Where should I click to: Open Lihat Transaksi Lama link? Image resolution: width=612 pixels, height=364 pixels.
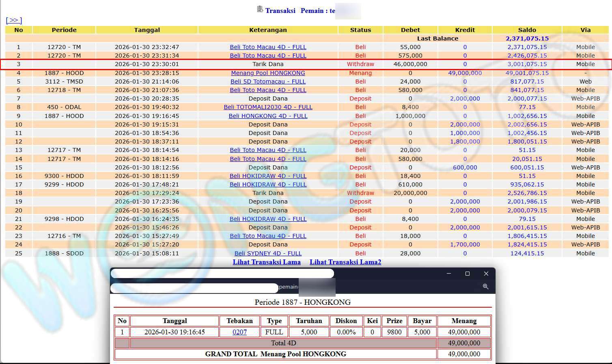267,262
